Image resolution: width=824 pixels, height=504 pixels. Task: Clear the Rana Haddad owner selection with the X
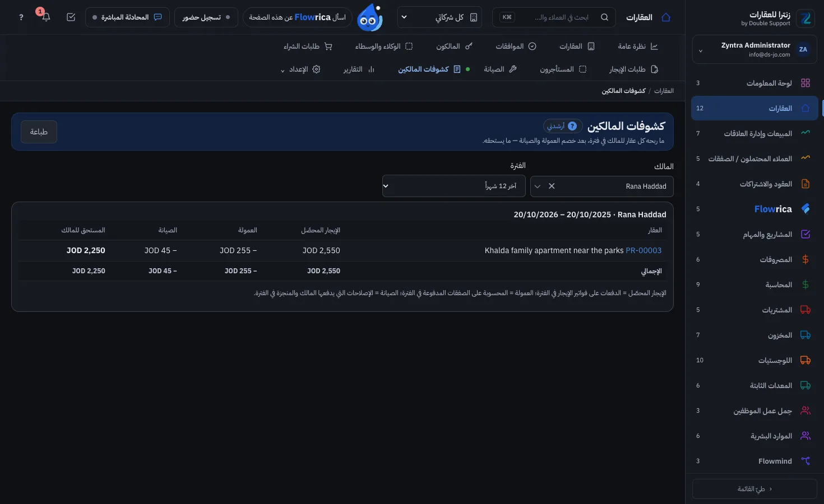point(552,186)
